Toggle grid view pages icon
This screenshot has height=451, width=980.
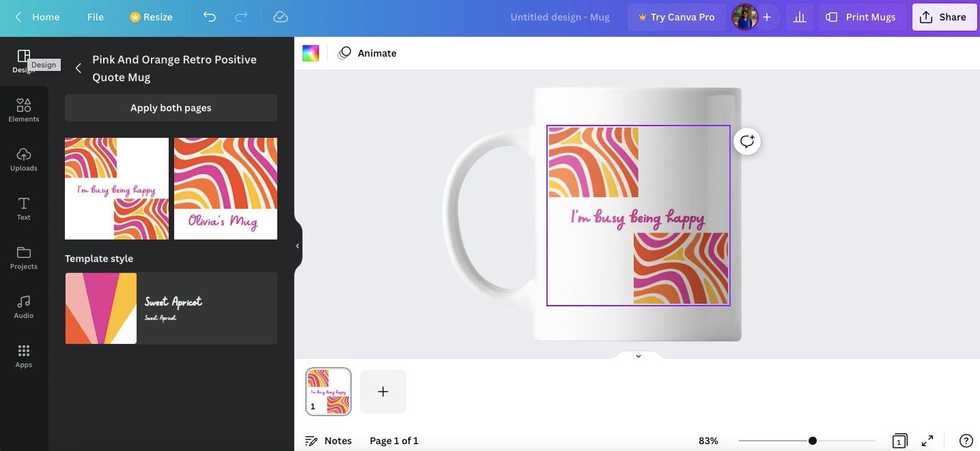click(x=899, y=441)
